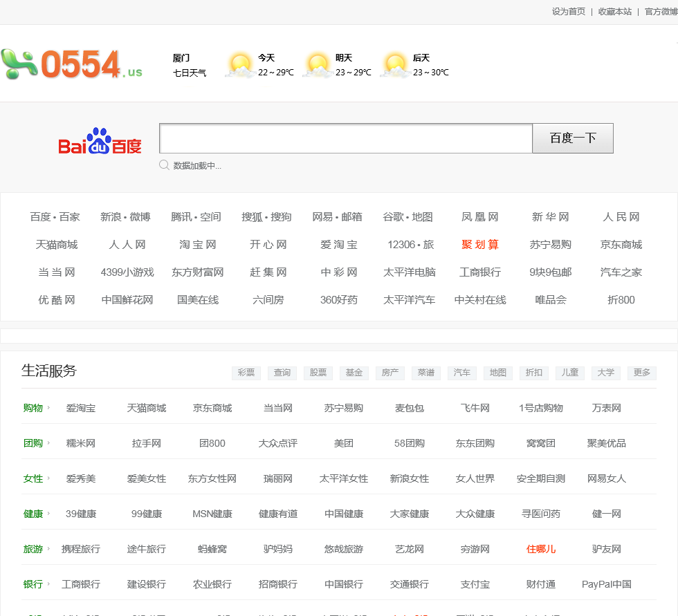Open the 更多 category tab
This screenshot has height=616, width=678.
tap(642, 373)
